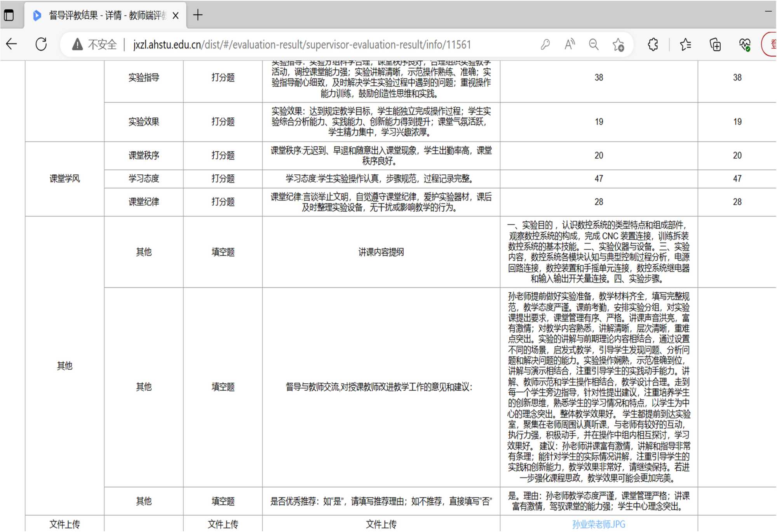Open the extensions puzzle icon

click(x=653, y=45)
